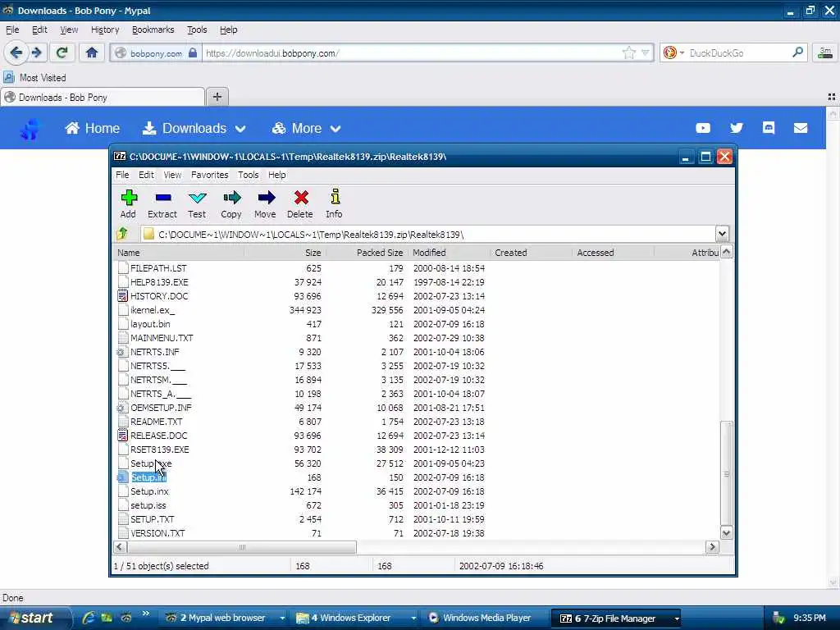Sort the list by Name column header
Viewport: 840px width, 630px height.
coord(179,253)
